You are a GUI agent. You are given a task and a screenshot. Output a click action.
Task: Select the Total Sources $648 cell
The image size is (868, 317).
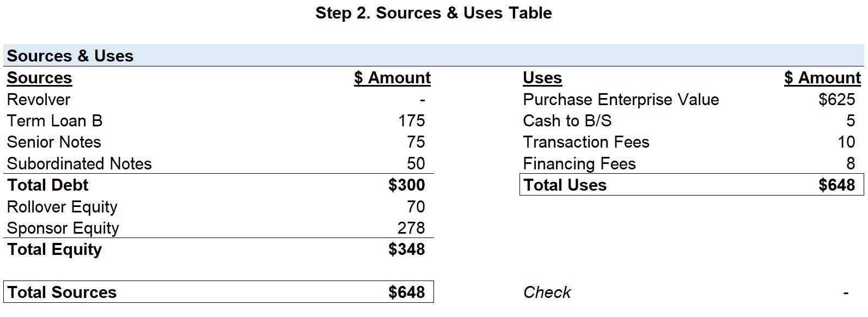(407, 292)
